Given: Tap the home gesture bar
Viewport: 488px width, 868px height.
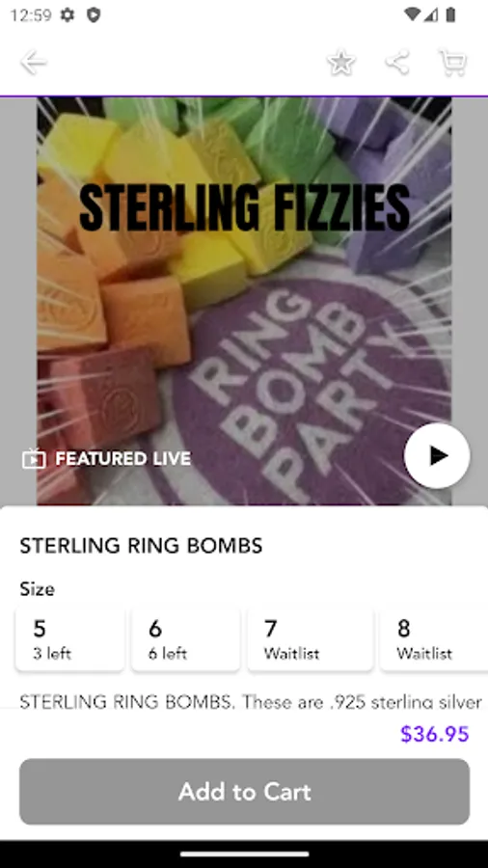Looking at the screenshot, I should click(x=244, y=854).
